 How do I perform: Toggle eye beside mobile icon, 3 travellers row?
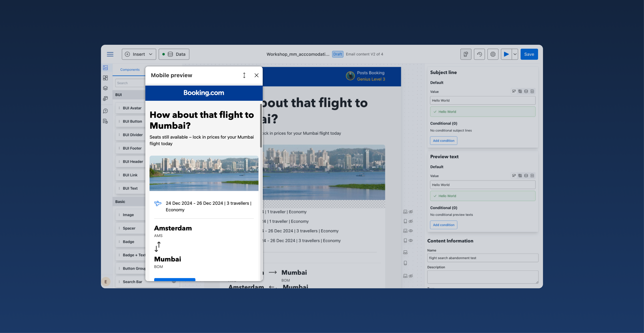click(411, 240)
